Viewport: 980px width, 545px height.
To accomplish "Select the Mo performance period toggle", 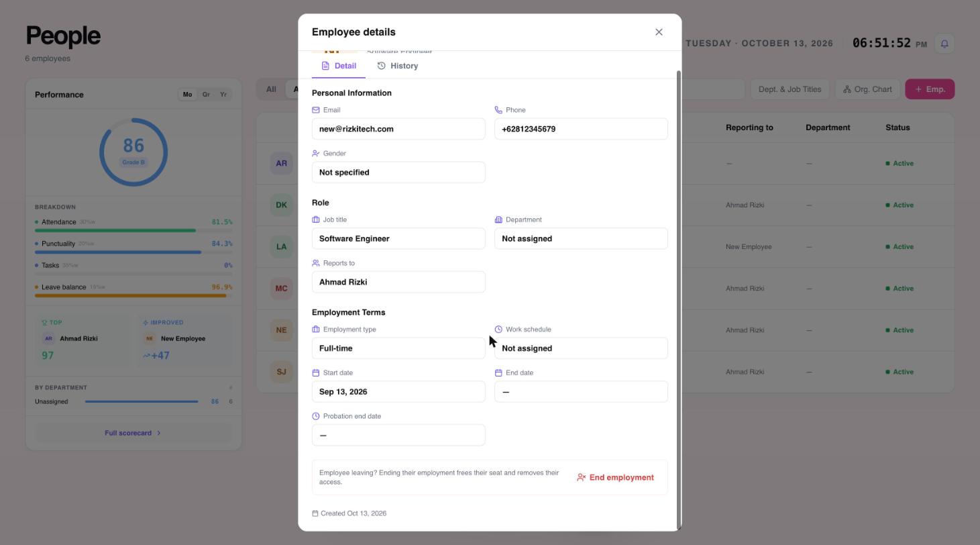I will coord(187,95).
